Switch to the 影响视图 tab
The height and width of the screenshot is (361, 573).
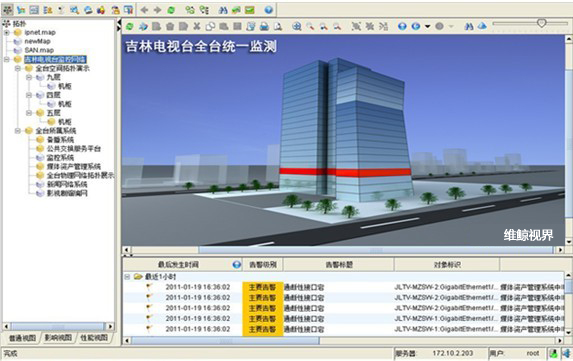click(x=58, y=338)
